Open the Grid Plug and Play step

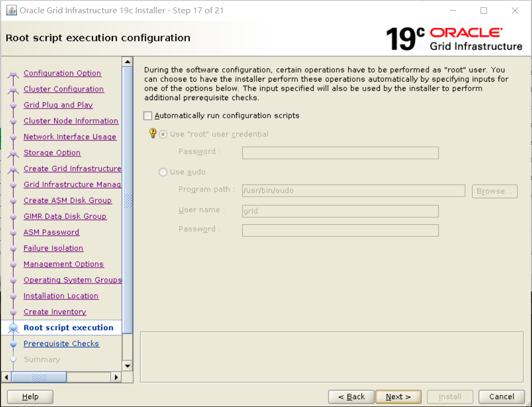point(58,105)
